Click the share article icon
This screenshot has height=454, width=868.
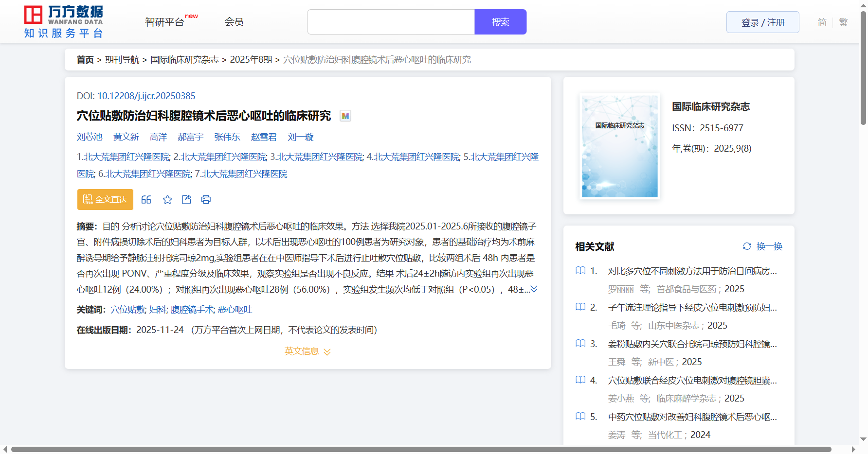pyautogui.click(x=186, y=200)
